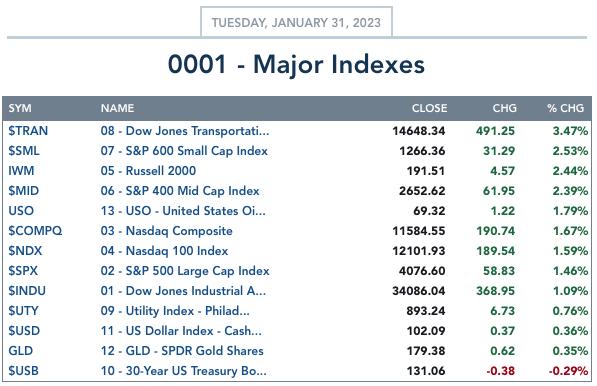
Task: Open Nasdaq Composite entry
Action: (167, 231)
